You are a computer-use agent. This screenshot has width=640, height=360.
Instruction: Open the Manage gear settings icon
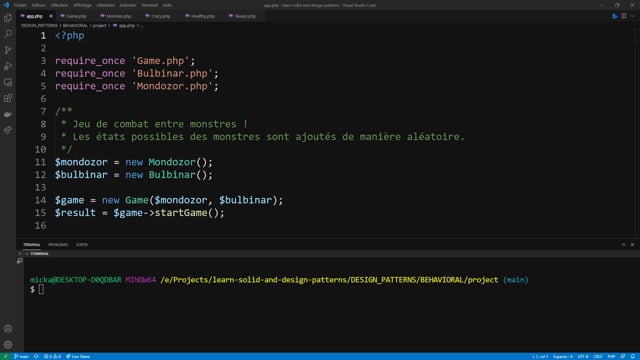click(8, 344)
